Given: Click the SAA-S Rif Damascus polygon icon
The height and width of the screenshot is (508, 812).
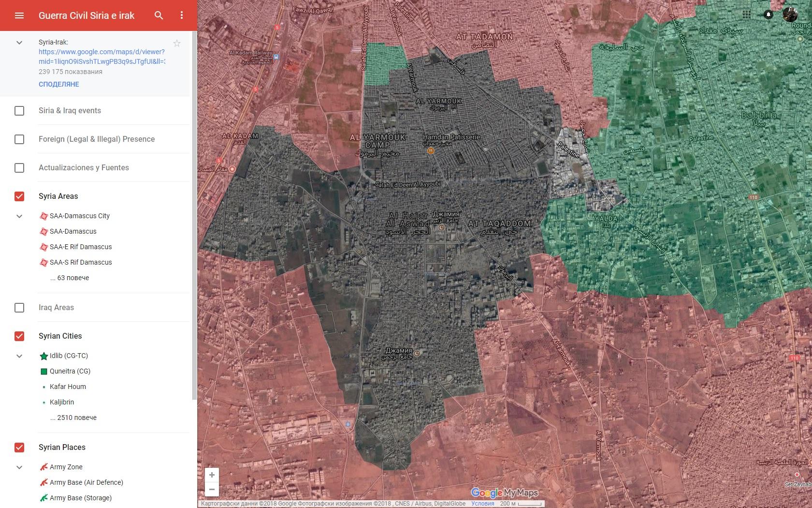Looking at the screenshot, I should [43, 262].
